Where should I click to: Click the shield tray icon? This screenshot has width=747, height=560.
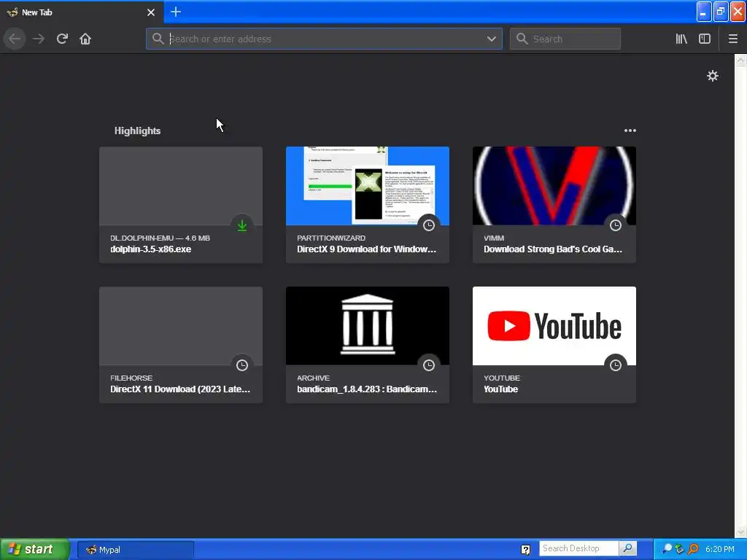tap(680, 549)
